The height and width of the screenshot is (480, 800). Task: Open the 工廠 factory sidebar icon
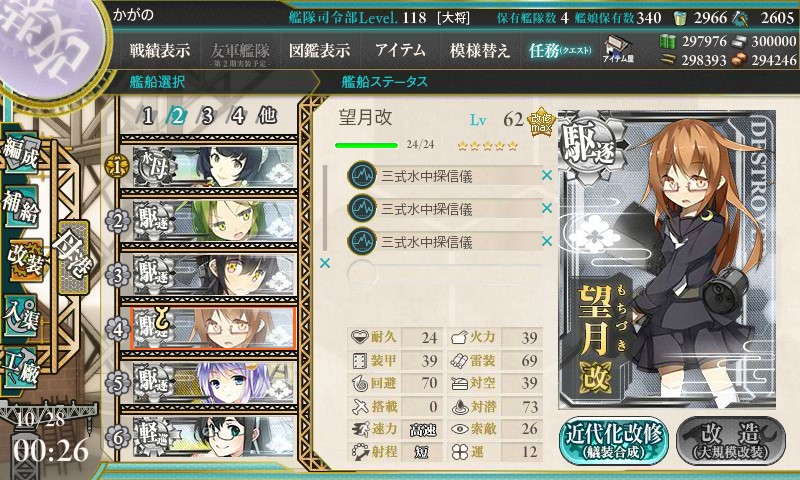[20, 368]
